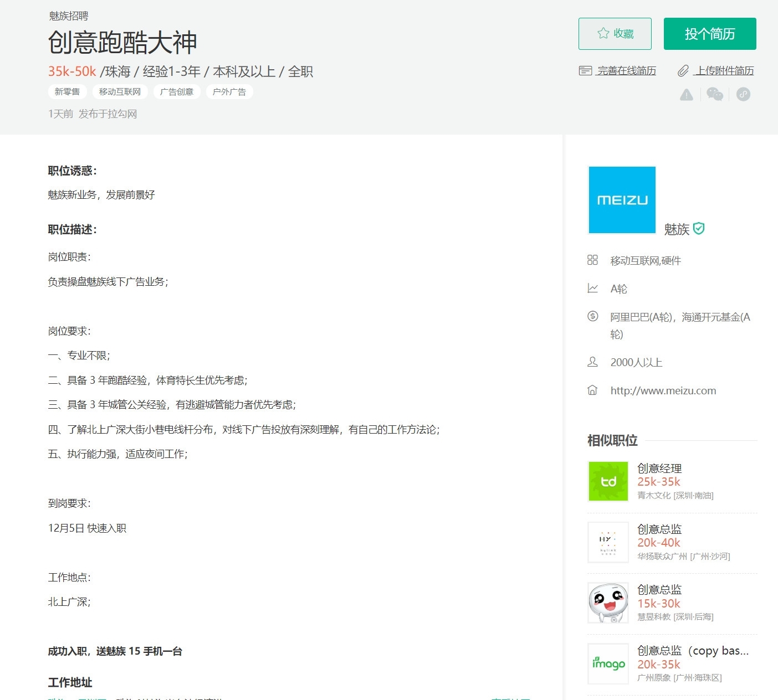The width and height of the screenshot is (778, 700).
Task: Submit resume with 投个简历 button
Action: point(710,34)
